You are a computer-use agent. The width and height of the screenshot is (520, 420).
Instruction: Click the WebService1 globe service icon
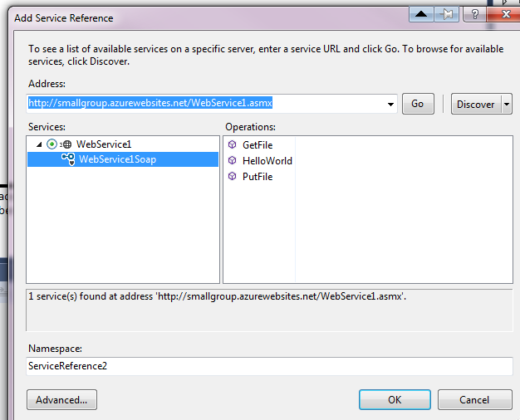(x=66, y=144)
